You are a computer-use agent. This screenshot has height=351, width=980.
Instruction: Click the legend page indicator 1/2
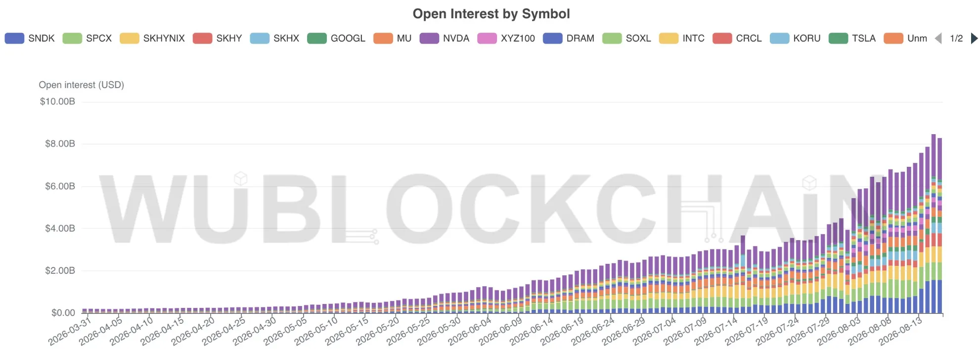point(956,38)
